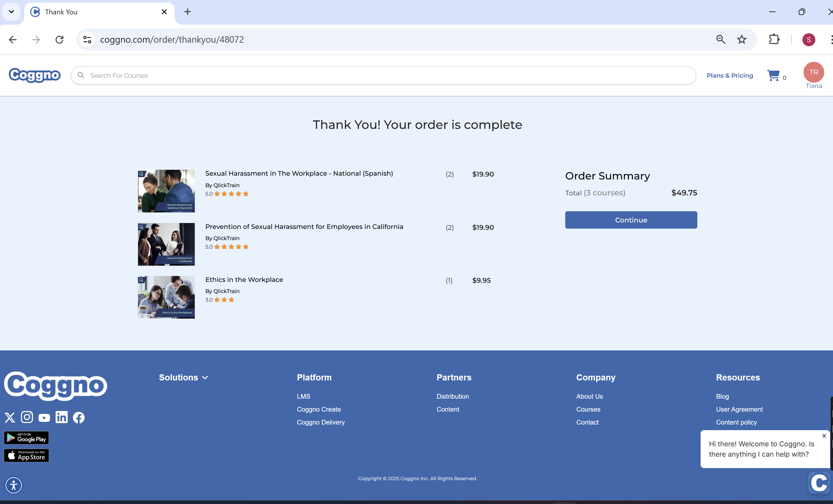Open Blog resources link

coord(722,396)
